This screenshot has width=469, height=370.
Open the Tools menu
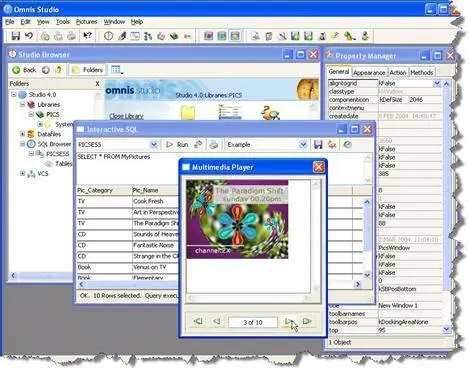pos(63,22)
